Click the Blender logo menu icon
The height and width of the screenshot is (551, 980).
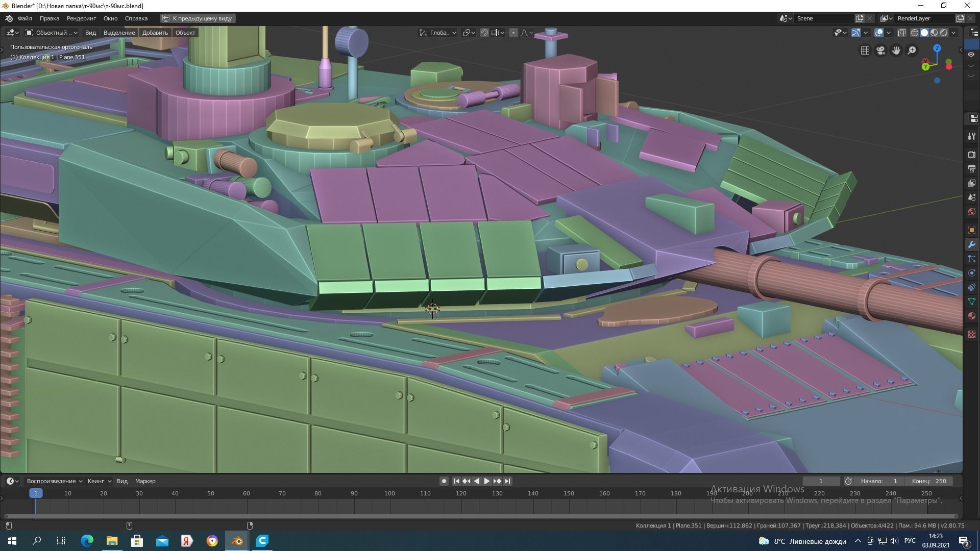pyautogui.click(x=9, y=18)
